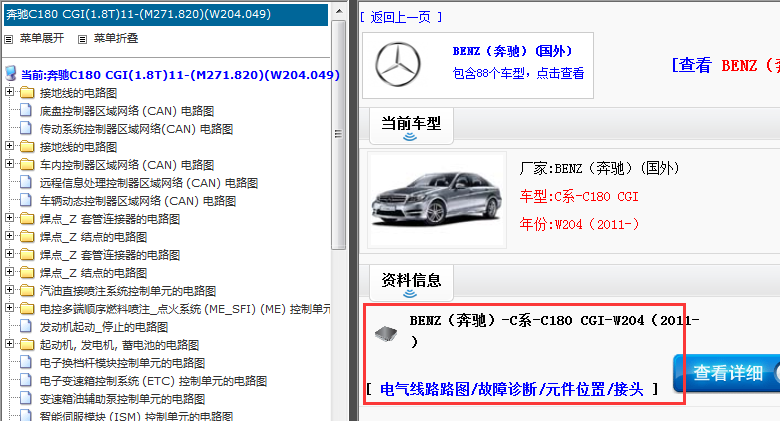Click the signal icon under 当前车型
The width and height of the screenshot is (780, 421).
click(410, 136)
